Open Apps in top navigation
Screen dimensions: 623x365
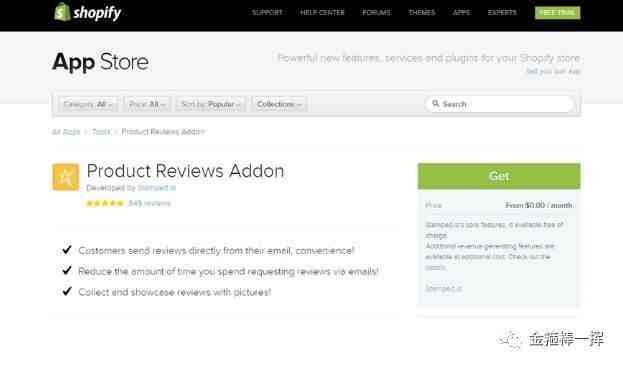(x=462, y=13)
